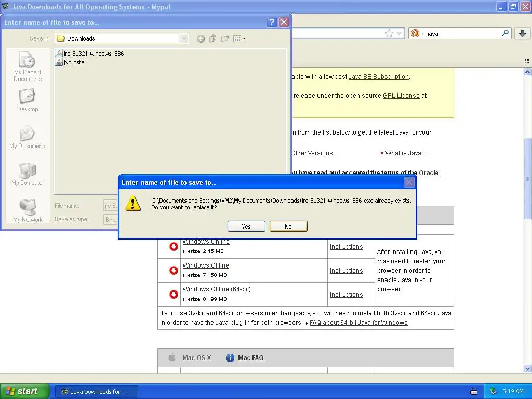Go back to last folder visited icon

pyautogui.click(x=201, y=38)
